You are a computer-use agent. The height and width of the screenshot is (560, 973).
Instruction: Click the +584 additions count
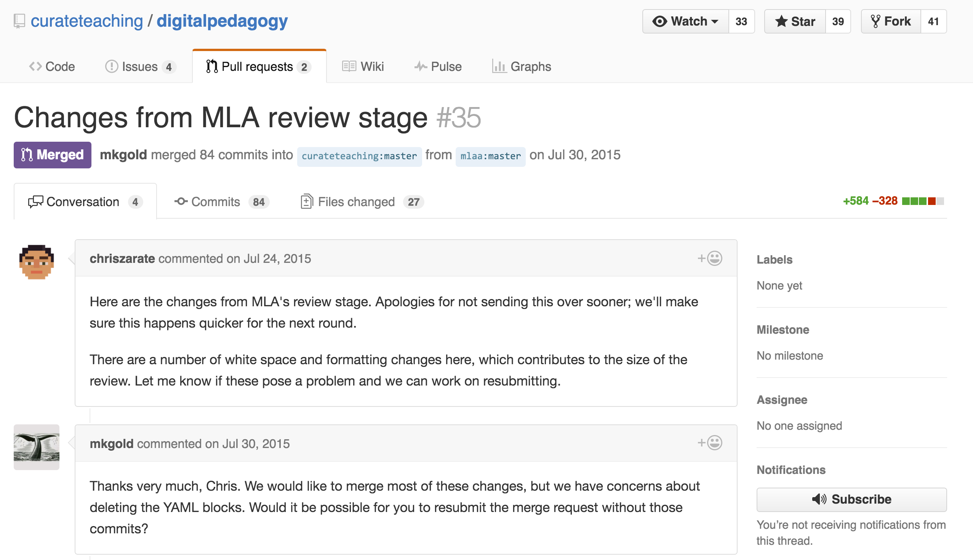[856, 201]
